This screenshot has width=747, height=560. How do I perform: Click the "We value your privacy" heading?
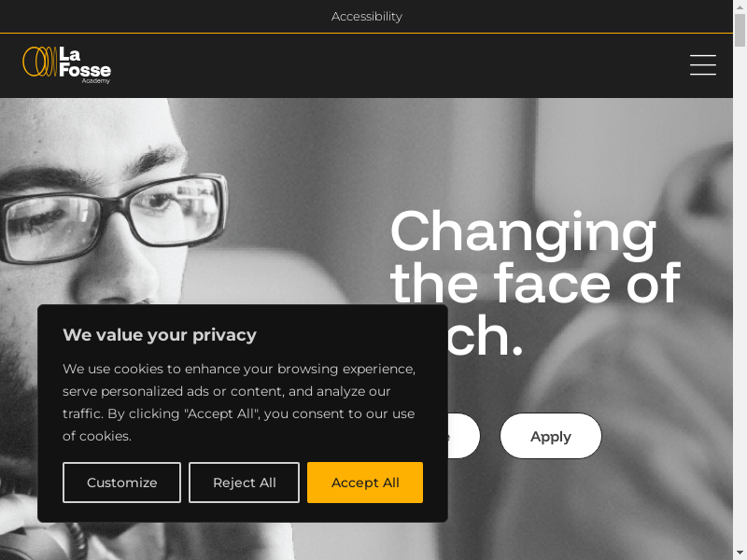pos(160,335)
